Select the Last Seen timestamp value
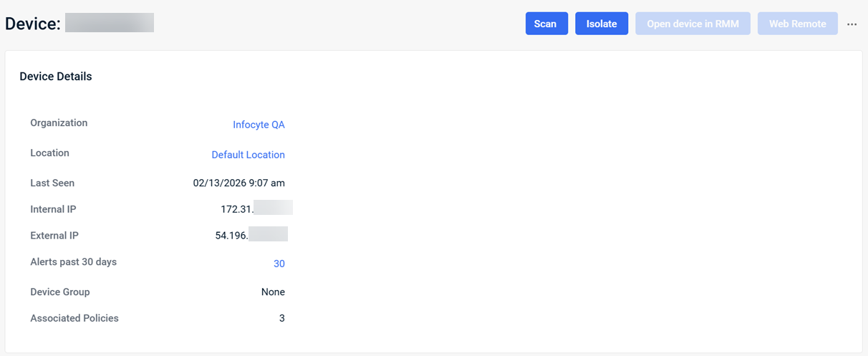 238,183
